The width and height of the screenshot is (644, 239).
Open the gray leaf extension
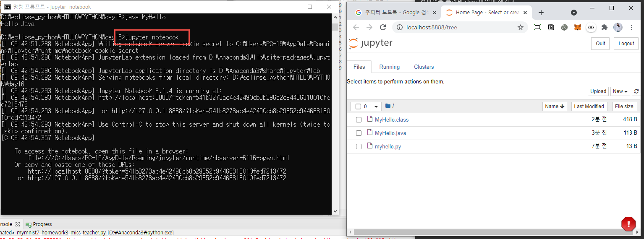click(564, 27)
